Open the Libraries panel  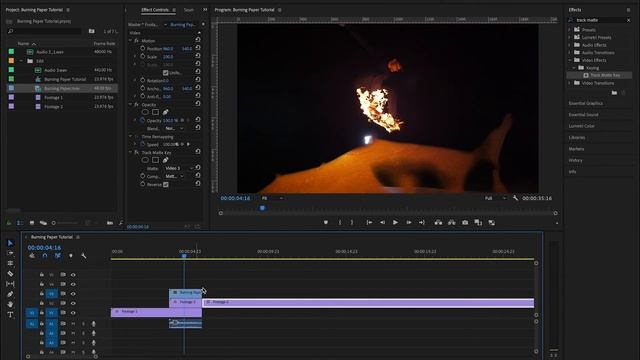coord(577,138)
